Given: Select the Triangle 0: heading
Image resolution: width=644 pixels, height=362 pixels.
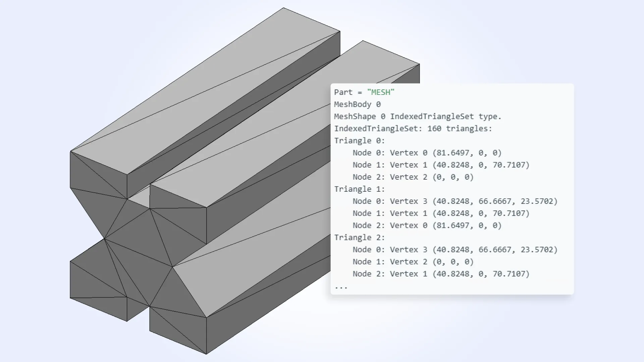Looking at the screenshot, I should coord(359,140).
